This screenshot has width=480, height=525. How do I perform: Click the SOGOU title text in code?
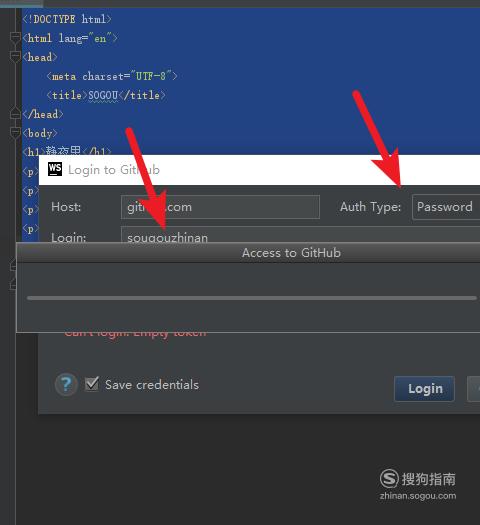point(103,95)
